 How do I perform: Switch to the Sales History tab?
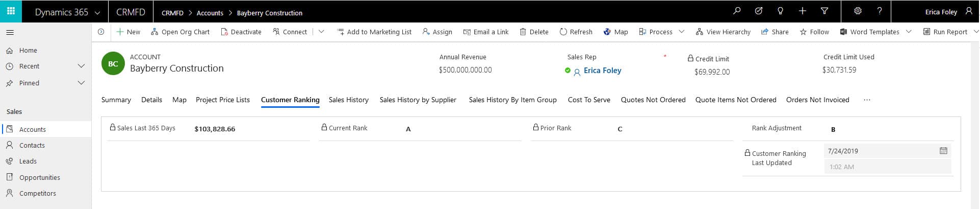[x=349, y=100]
